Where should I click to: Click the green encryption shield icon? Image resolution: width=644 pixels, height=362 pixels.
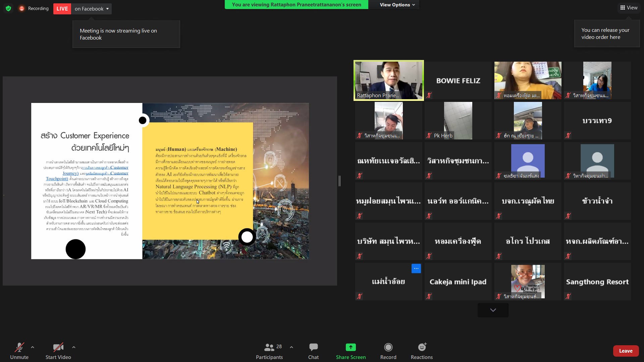pos(8,8)
